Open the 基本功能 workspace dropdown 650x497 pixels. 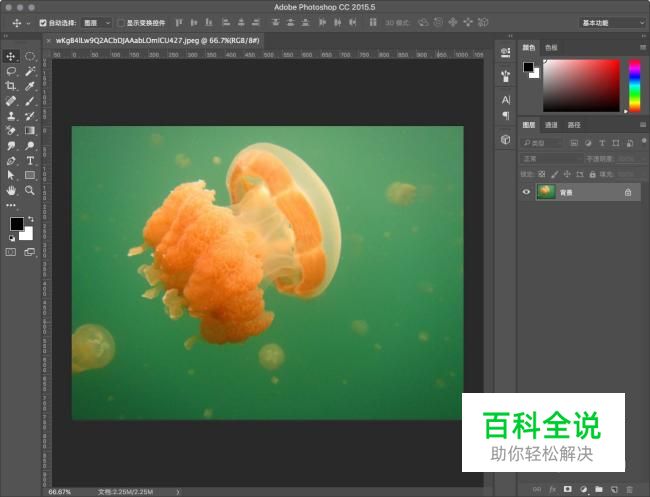(611, 22)
